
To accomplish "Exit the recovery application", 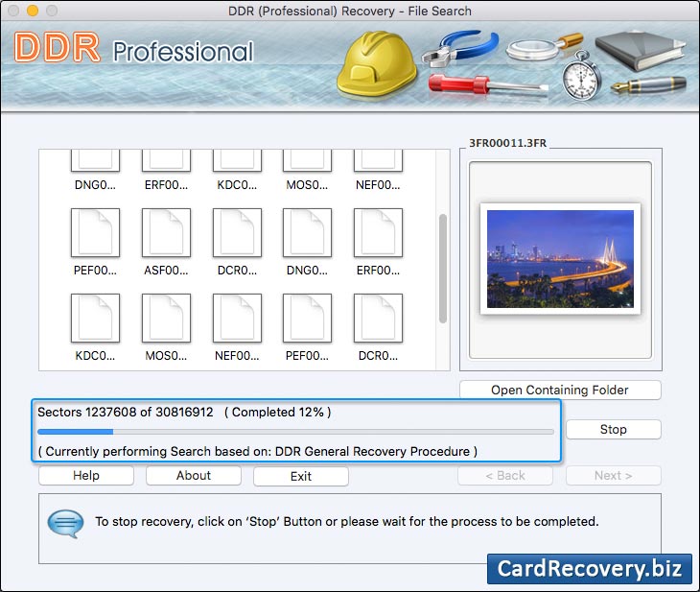I will 301,476.
